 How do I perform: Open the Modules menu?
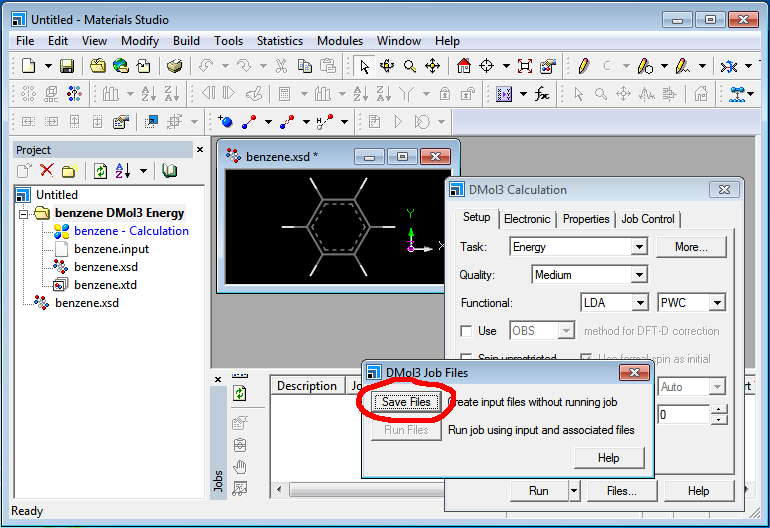[x=340, y=41]
